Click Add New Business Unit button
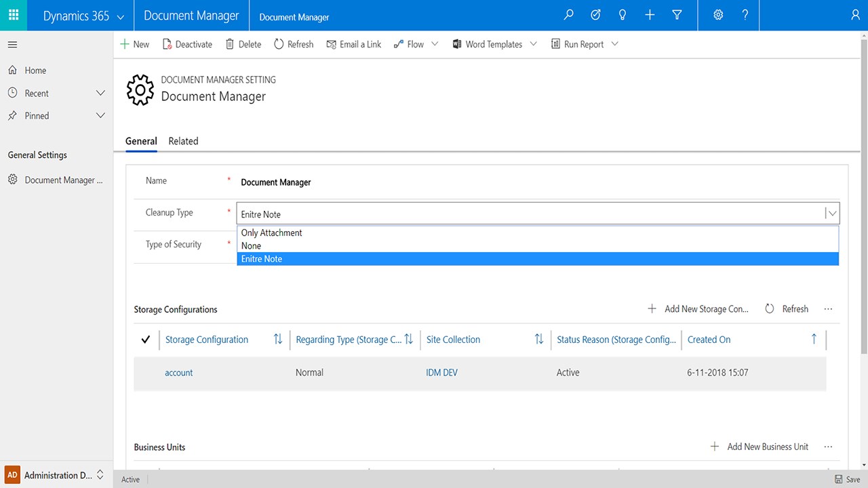The image size is (868, 488). pyautogui.click(x=759, y=447)
